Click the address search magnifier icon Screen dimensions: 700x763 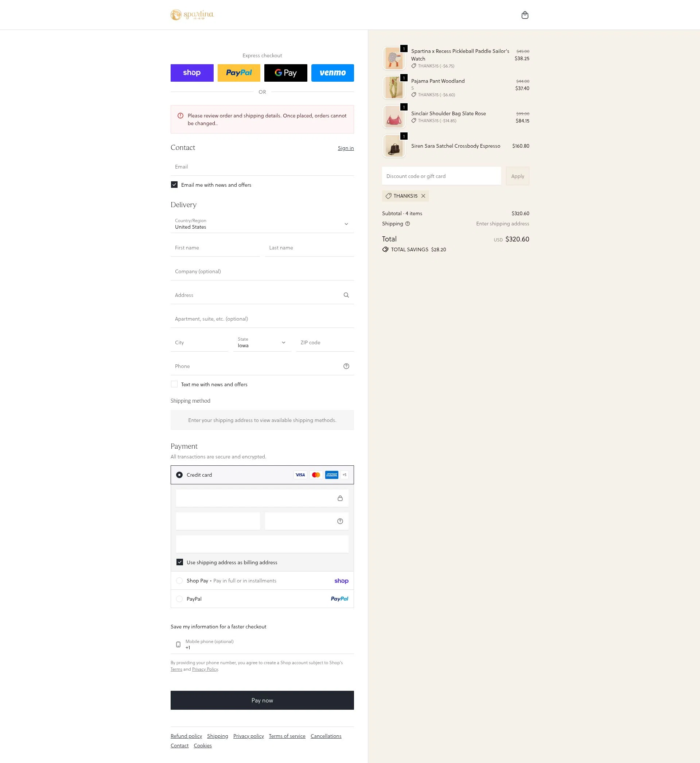[346, 295]
